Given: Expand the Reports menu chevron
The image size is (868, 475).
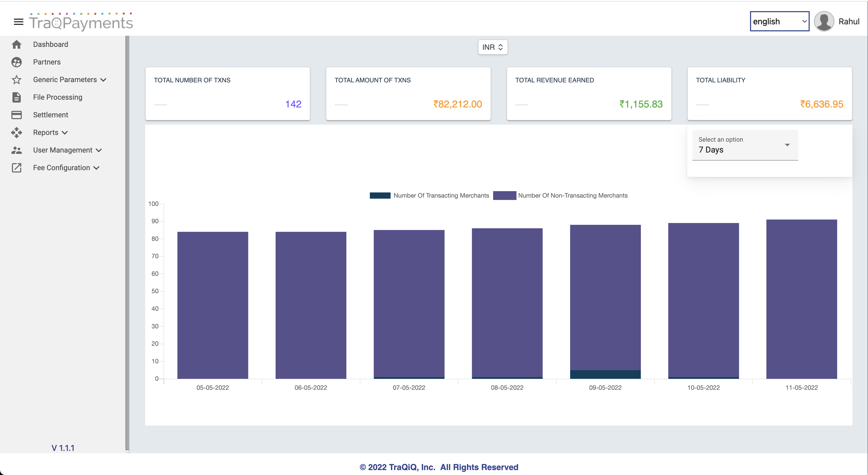Looking at the screenshot, I should tap(65, 133).
